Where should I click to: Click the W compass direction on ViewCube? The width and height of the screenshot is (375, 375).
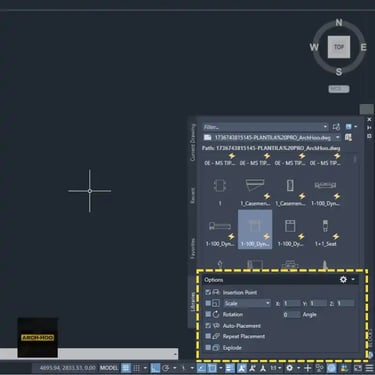(314, 47)
